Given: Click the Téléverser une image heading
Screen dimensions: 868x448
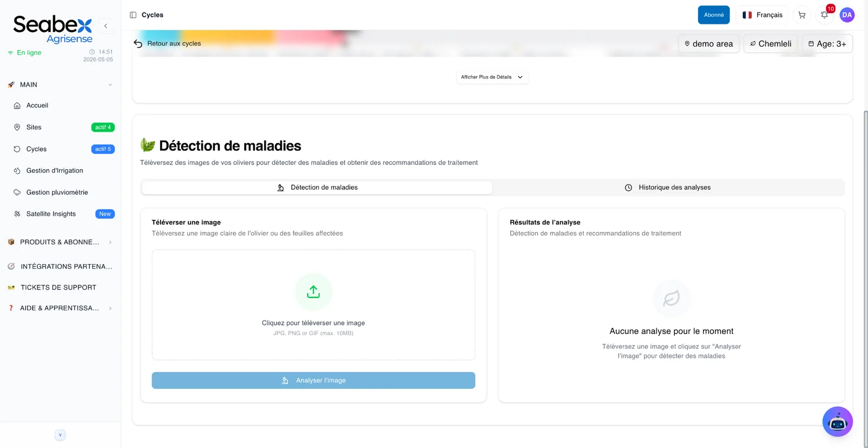Looking at the screenshot, I should click(186, 222).
